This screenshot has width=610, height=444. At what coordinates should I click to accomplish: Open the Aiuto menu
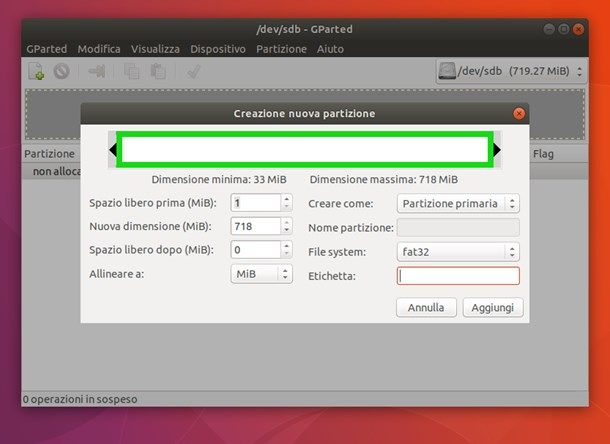(x=330, y=49)
